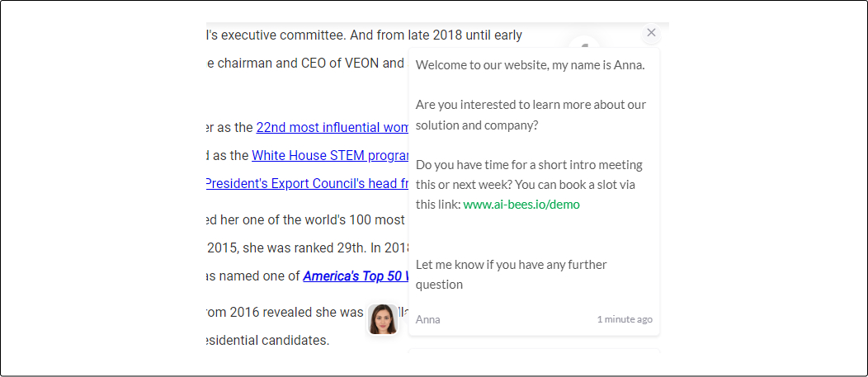
Task: Follow the White House STEM program link
Action: (x=330, y=155)
